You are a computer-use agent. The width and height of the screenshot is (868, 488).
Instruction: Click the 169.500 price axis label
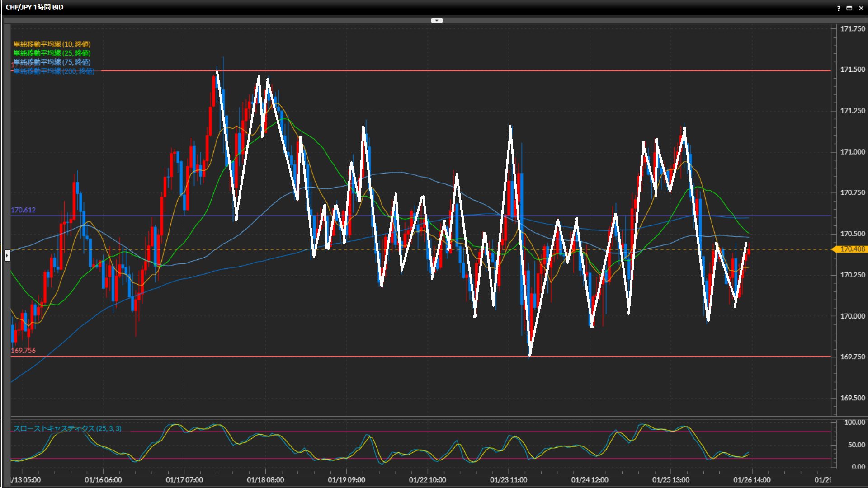[x=852, y=398]
